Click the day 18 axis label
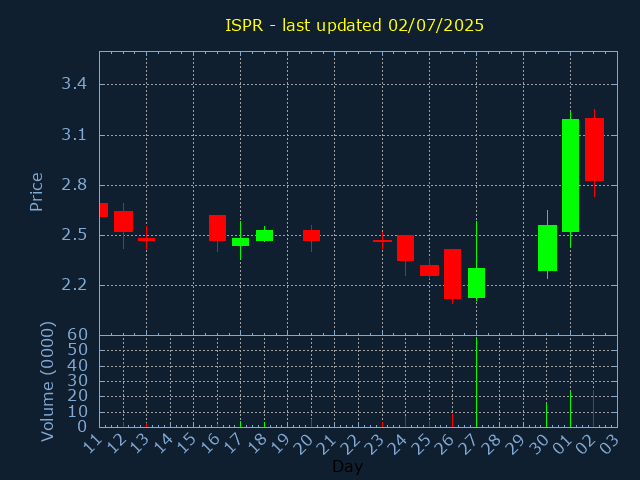Viewport: 640px width, 480px height. [258, 443]
